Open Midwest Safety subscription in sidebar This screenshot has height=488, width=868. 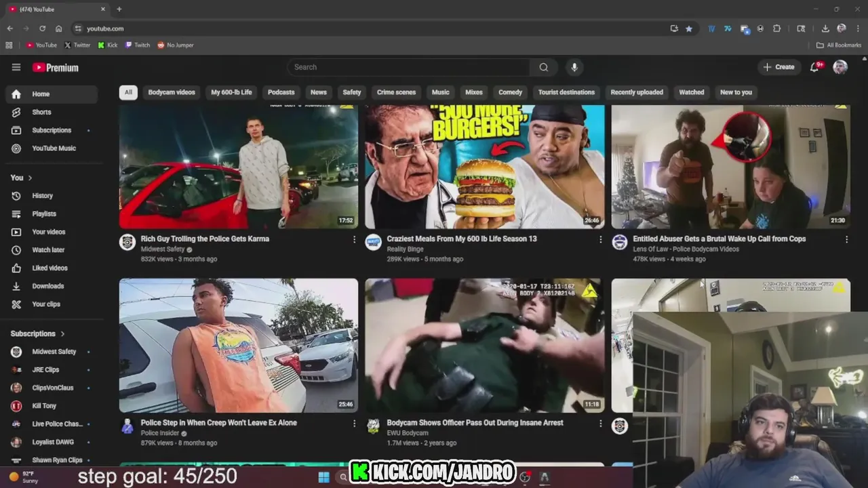[x=52, y=352]
